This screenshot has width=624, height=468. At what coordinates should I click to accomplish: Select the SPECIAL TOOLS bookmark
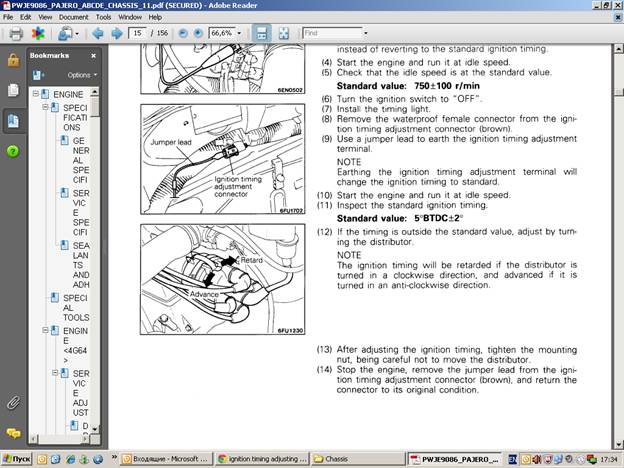76,308
